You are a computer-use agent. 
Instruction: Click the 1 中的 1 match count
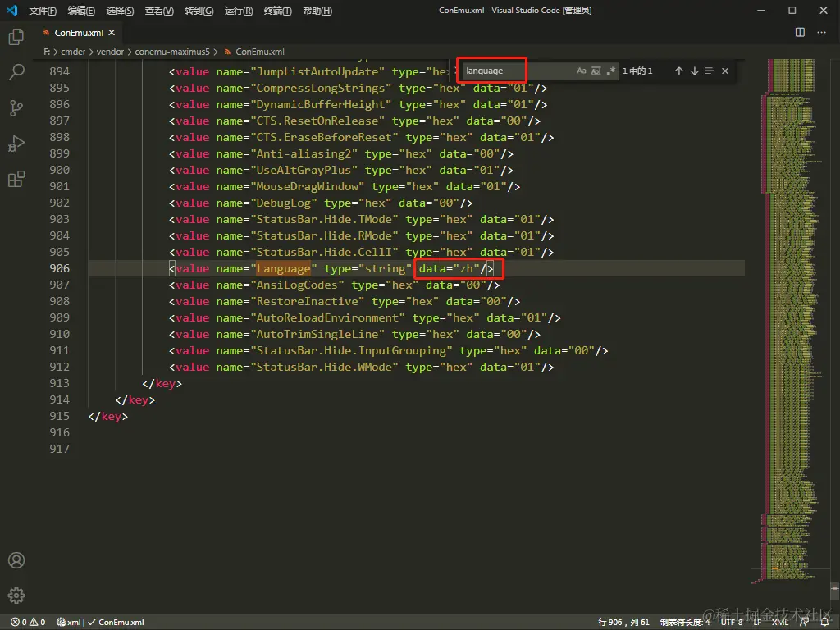tap(637, 71)
